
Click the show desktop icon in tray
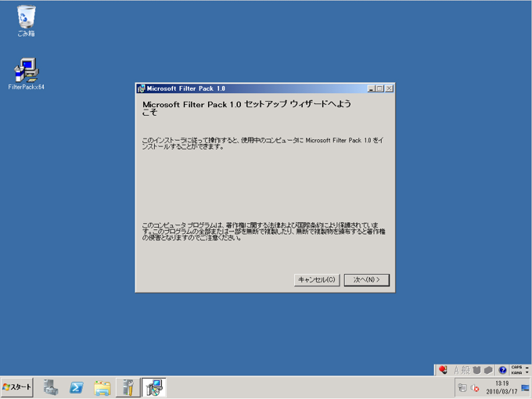tap(525, 388)
